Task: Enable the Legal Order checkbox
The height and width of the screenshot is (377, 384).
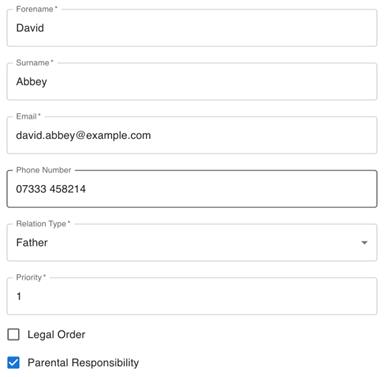Action: click(x=14, y=334)
